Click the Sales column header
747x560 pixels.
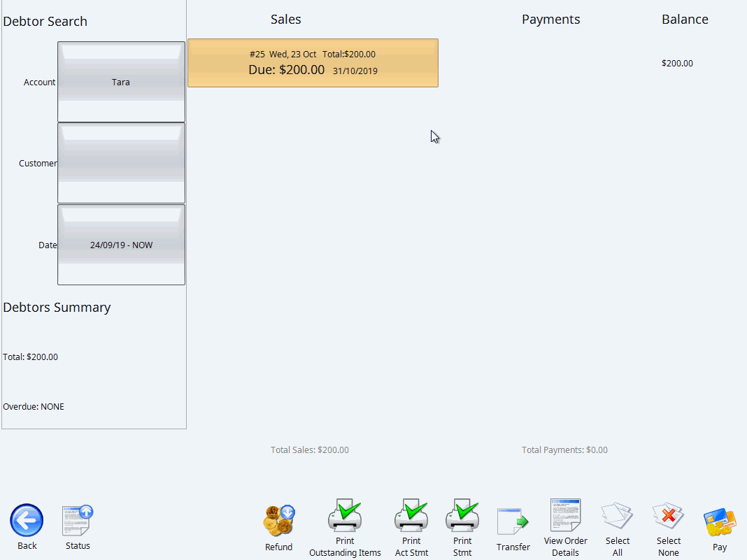285,19
